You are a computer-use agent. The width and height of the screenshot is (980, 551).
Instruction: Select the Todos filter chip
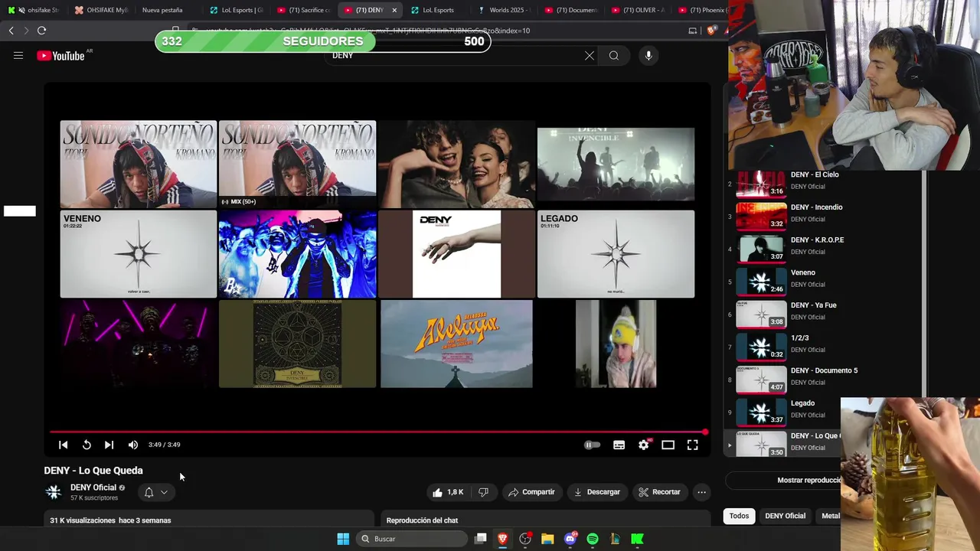[739, 516]
